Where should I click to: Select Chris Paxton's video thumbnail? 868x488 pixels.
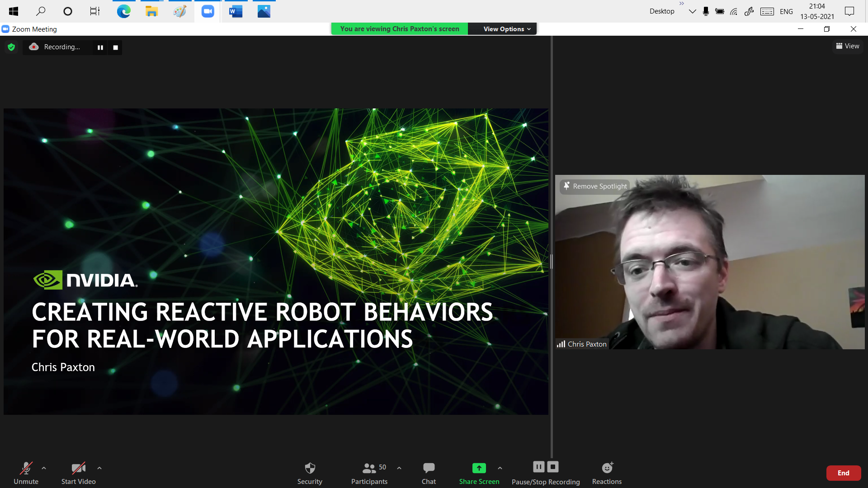(710, 262)
